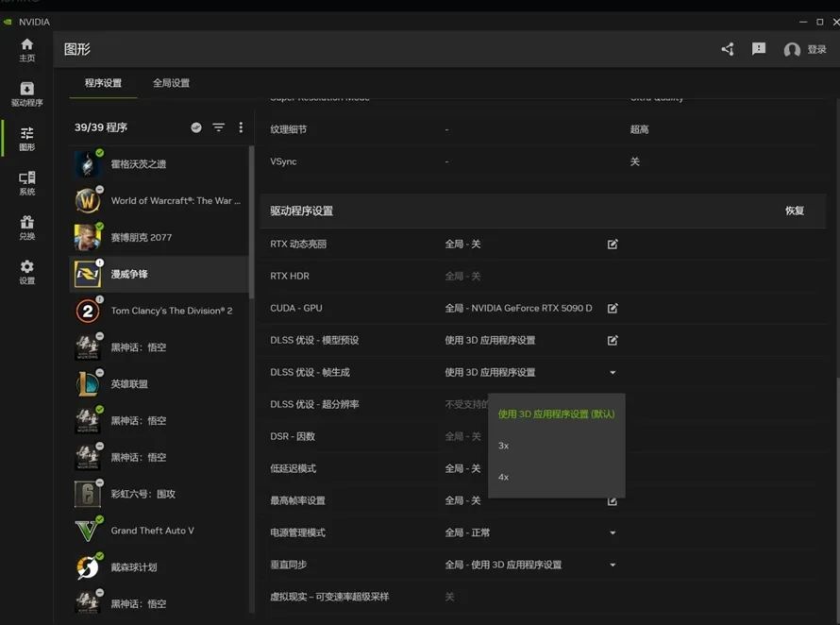Screen dimensions: 840x625
Task: Open the 系统 system sidebar icon
Action: [x=26, y=182]
